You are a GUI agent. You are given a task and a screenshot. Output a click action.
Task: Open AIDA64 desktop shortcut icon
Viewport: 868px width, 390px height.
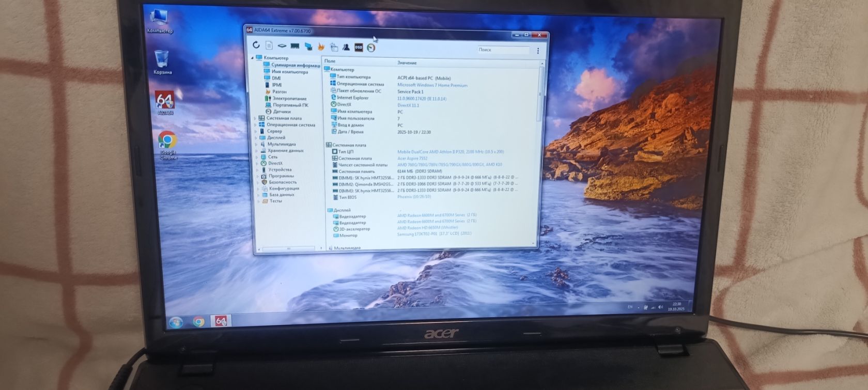coord(165,103)
